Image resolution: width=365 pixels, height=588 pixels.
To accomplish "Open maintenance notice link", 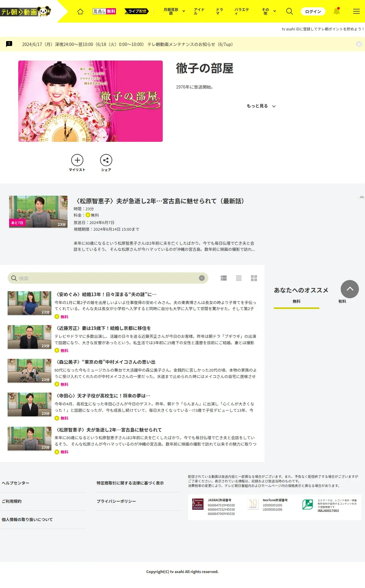I will tap(127, 44).
